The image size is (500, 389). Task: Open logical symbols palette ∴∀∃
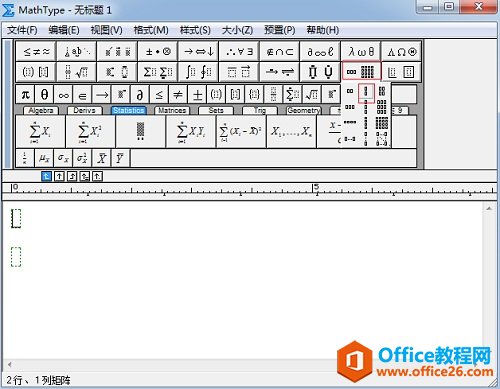pyautogui.click(x=239, y=52)
